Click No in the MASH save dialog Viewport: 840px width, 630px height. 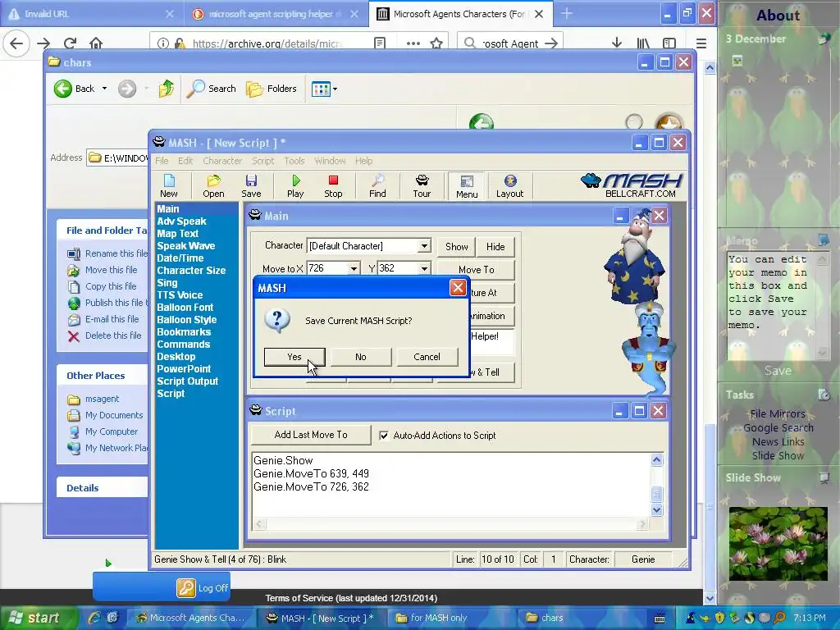pyautogui.click(x=361, y=357)
